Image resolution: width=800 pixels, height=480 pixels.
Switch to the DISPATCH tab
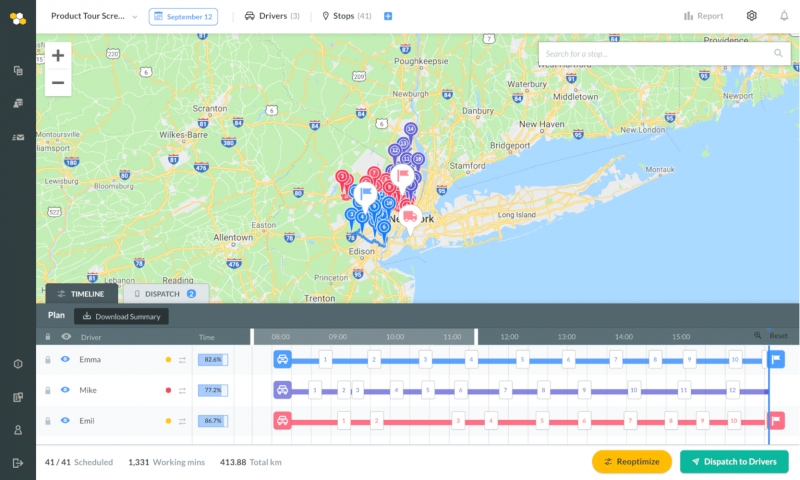pos(166,294)
